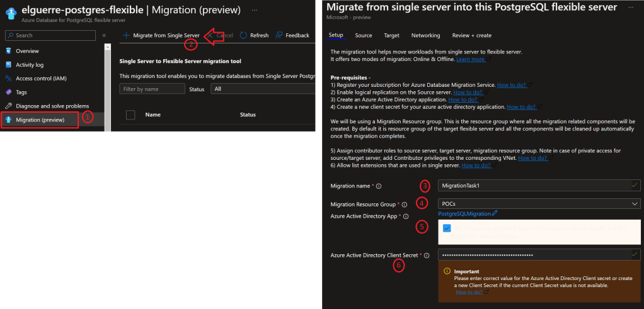Screen dimensions: 644x309
Task: Go to the Review + create tab
Action: coord(471,36)
